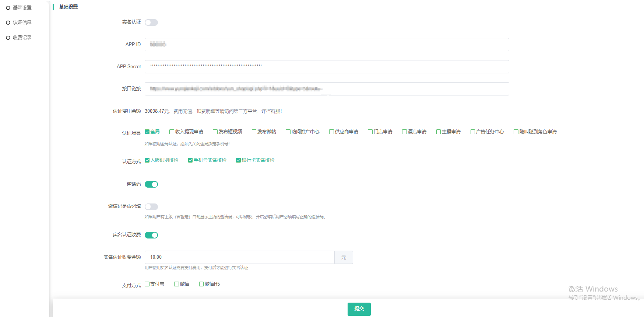Disable the 实名认证收费 toggle
The height and width of the screenshot is (317, 644).
coord(151,235)
